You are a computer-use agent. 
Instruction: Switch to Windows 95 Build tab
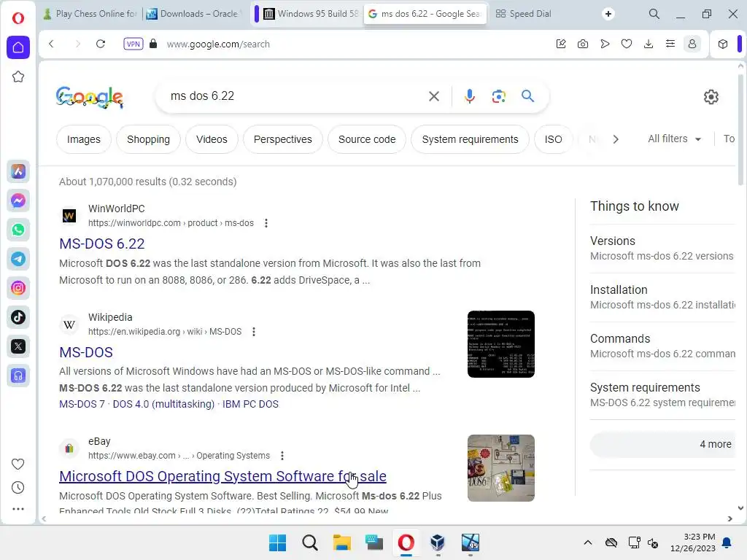[311, 14]
